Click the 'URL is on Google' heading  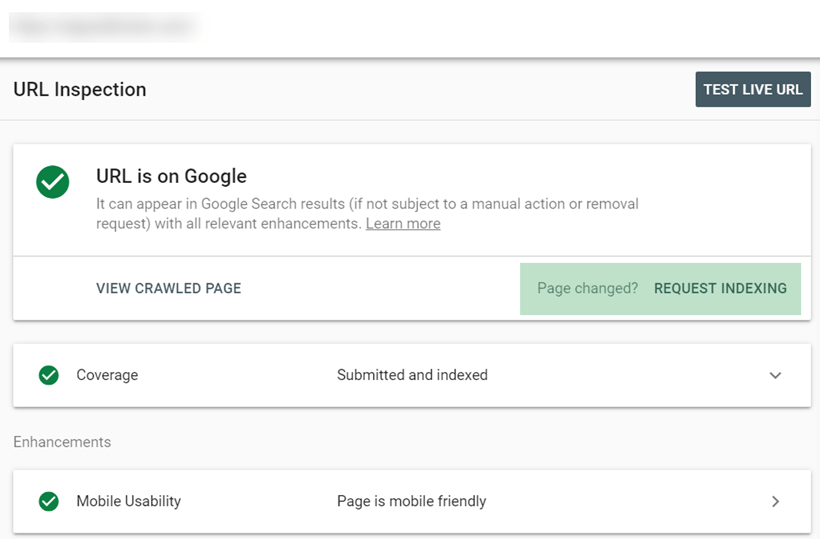pyautogui.click(x=171, y=176)
